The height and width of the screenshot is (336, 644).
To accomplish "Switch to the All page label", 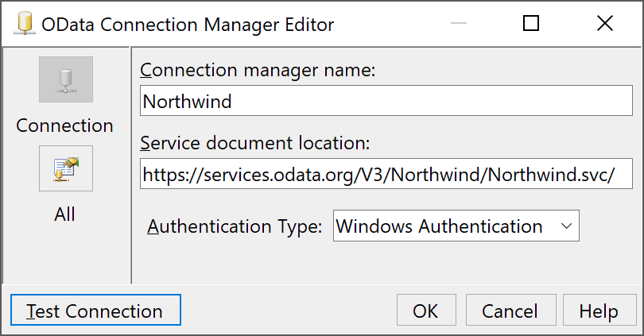I will click(x=65, y=214).
